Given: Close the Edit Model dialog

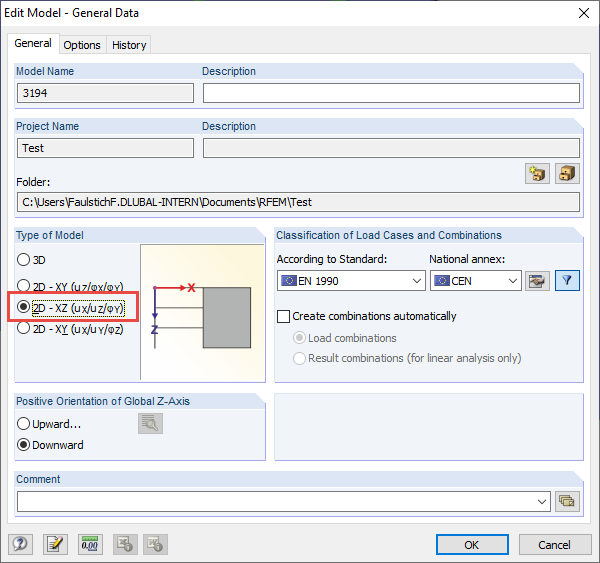Looking at the screenshot, I should click(584, 13).
